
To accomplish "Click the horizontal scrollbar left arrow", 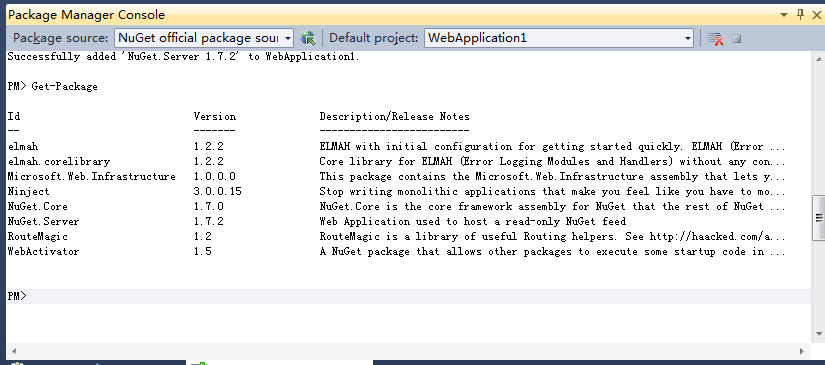I will (13, 350).
